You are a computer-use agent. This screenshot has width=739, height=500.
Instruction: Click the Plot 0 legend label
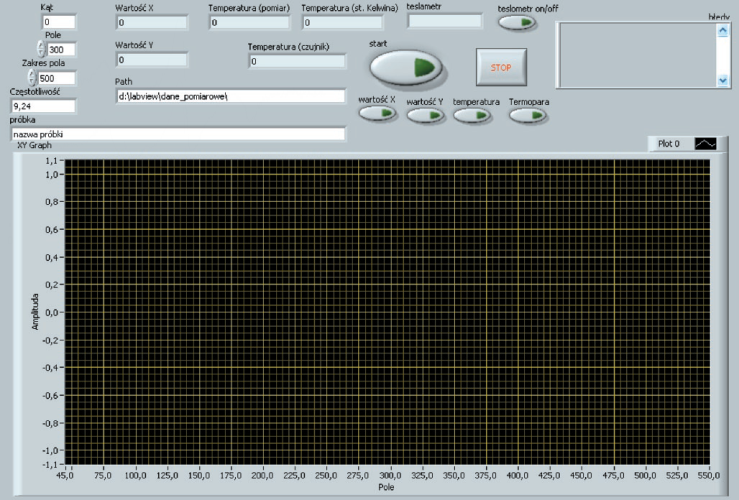[669, 144]
